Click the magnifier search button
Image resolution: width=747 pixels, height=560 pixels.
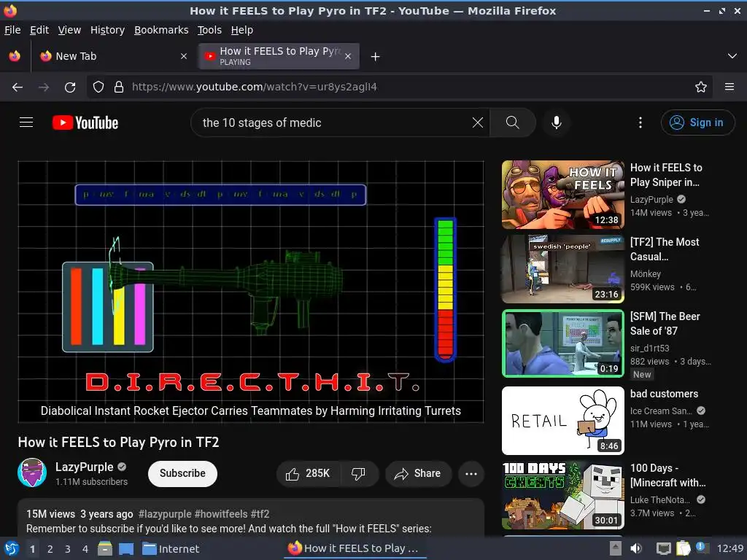click(x=513, y=122)
